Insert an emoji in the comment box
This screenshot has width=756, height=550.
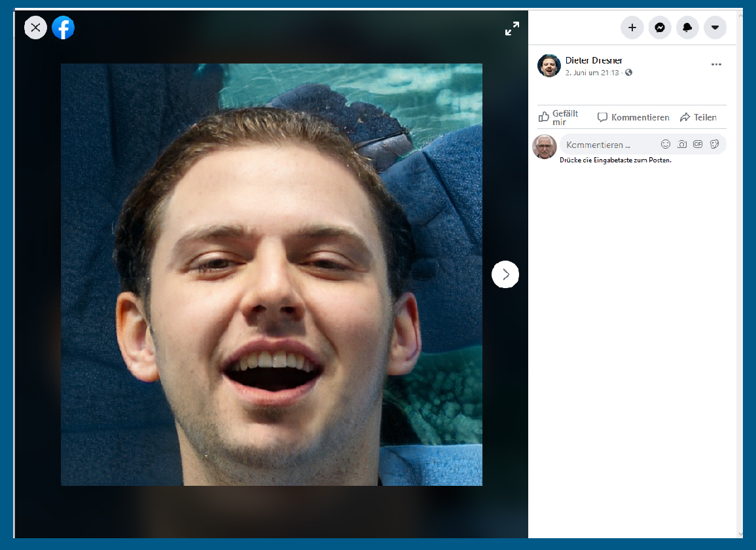[666, 144]
